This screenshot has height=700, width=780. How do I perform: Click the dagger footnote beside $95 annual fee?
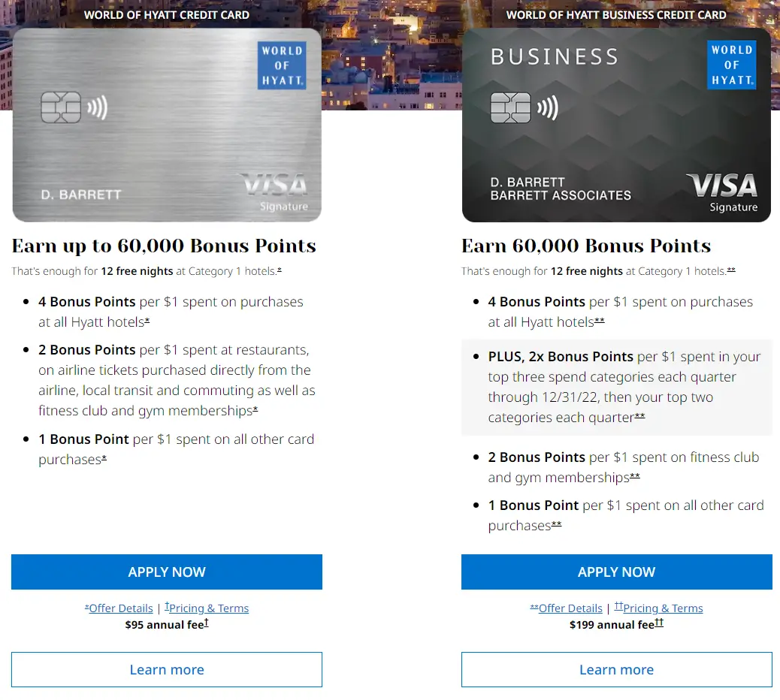(206, 622)
